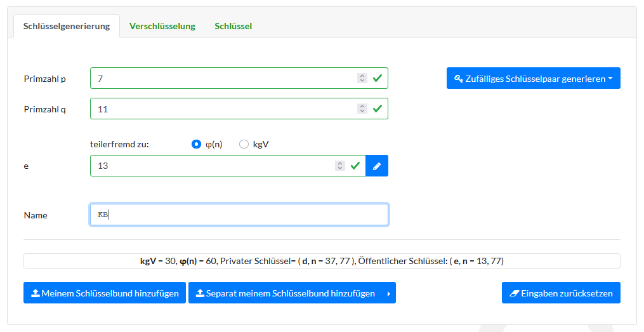Viewport: 644px width, 332px height.
Task: Focus the Primzahl p input field
Action: tap(239, 78)
